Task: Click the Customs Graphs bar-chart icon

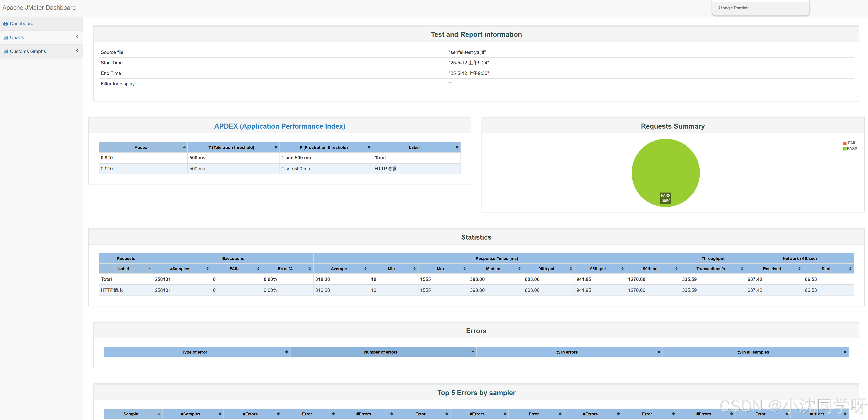Action: (5, 51)
